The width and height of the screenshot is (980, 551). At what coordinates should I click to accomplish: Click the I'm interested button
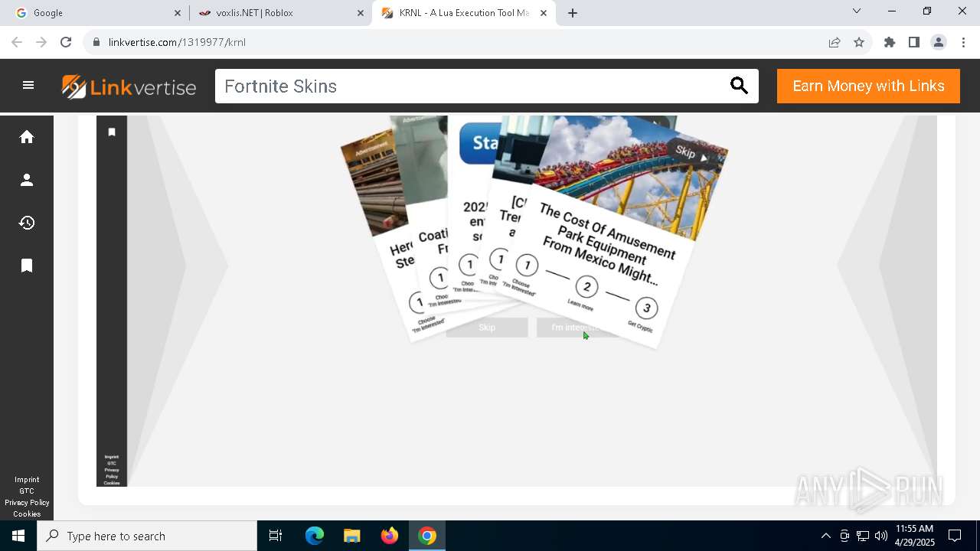point(577,328)
